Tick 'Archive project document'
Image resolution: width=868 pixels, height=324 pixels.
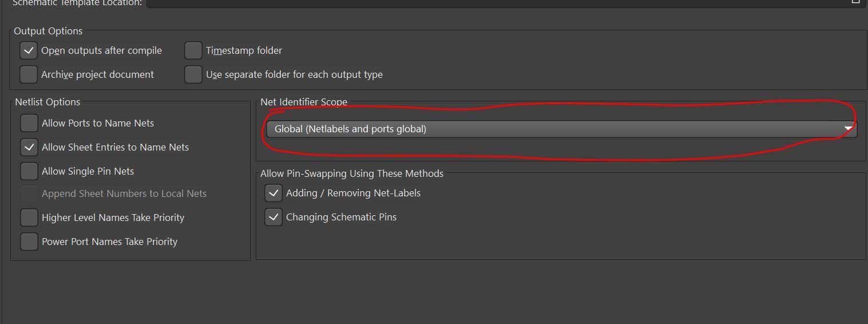(29, 75)
